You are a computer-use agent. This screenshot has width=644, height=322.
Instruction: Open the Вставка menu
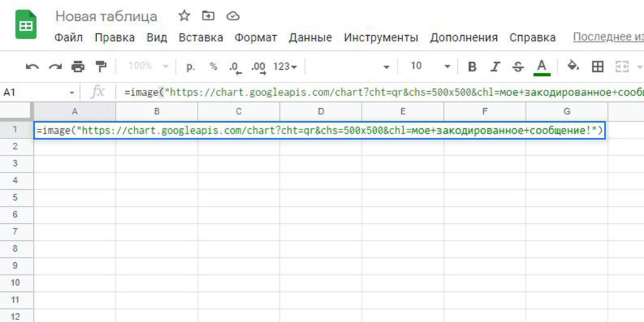click(201, 38)
